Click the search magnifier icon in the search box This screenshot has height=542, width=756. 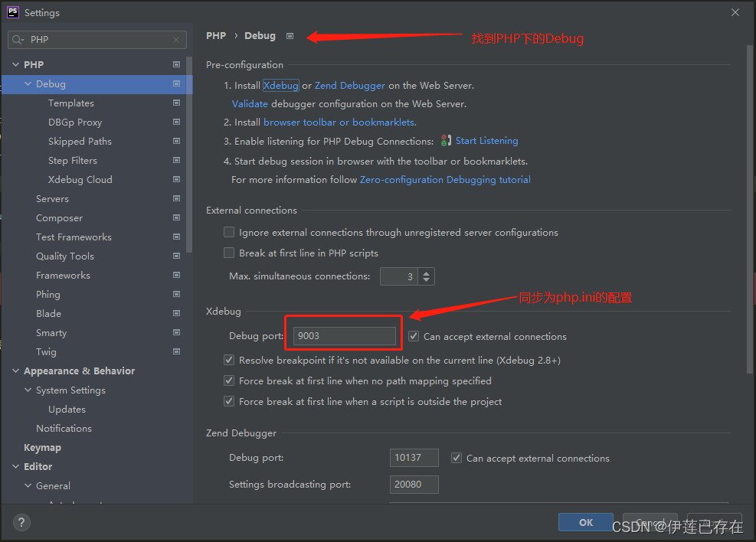click(x=18, y=40)
